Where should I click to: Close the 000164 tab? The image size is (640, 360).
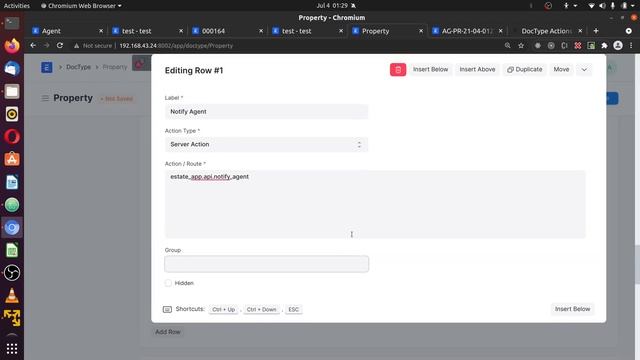[261, 31]
